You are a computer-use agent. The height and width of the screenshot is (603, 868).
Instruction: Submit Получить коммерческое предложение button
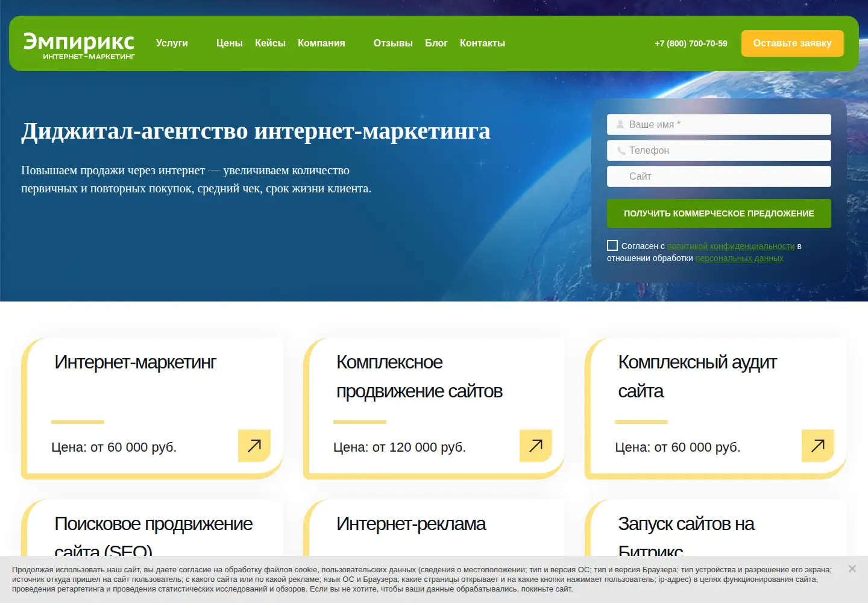click(x=719, y=213)
